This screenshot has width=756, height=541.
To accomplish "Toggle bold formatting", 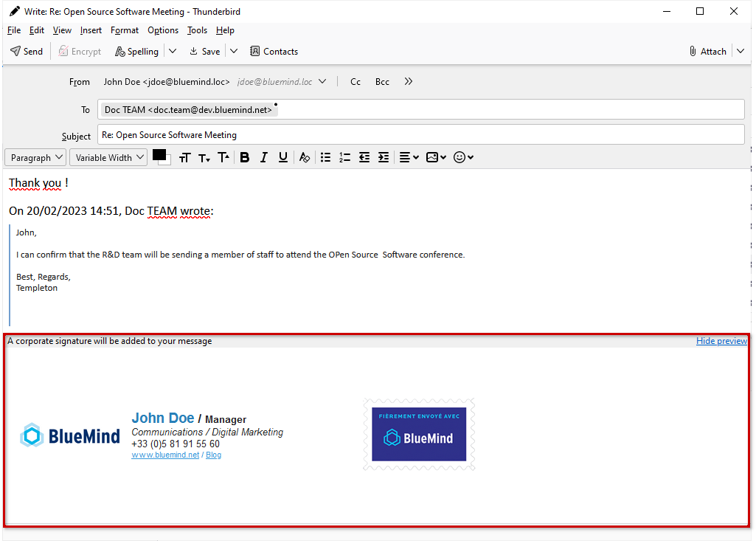I will (x=245, y=157).
